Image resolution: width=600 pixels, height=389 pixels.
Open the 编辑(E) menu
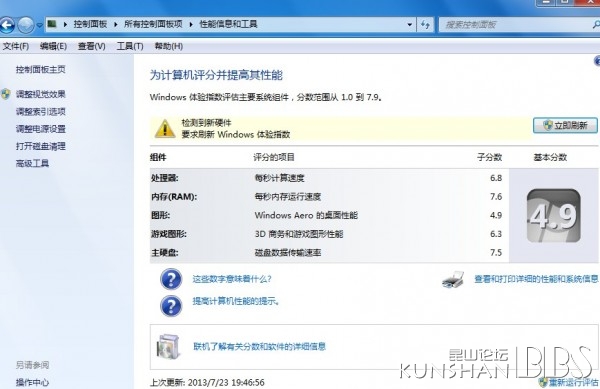click(53, 46)
